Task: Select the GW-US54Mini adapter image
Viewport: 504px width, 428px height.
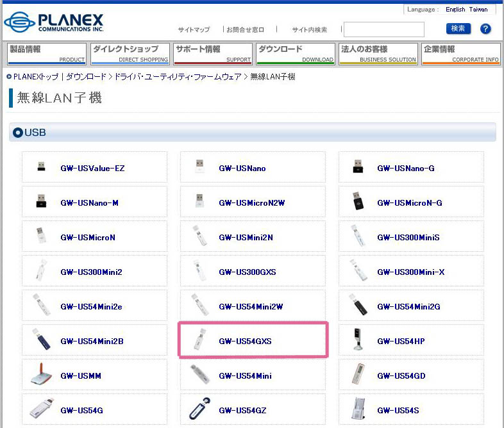Action: [200, 374]
